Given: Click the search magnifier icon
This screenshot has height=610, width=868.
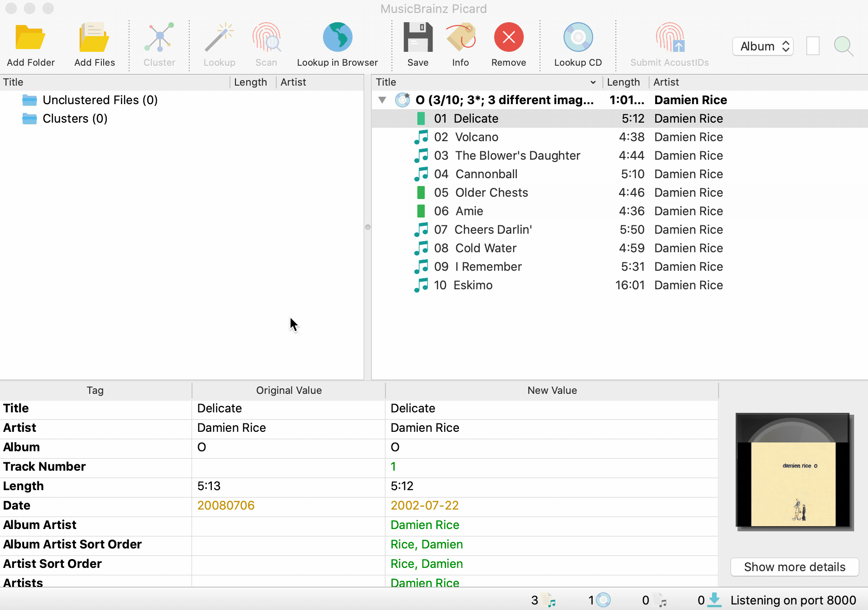Looking at the screenshot, I should pyautogui.click(x=843, y=46).
